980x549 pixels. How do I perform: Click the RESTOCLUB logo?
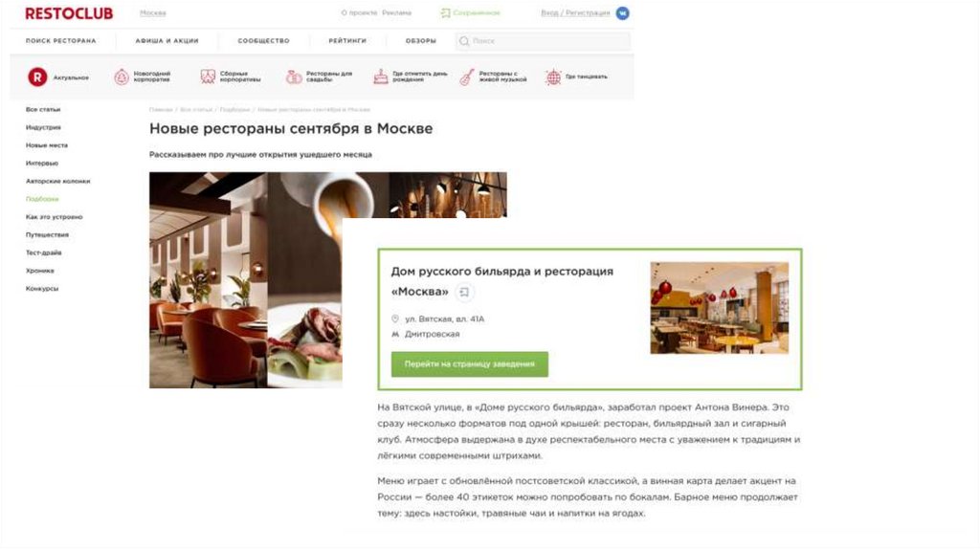click(69, 13)
